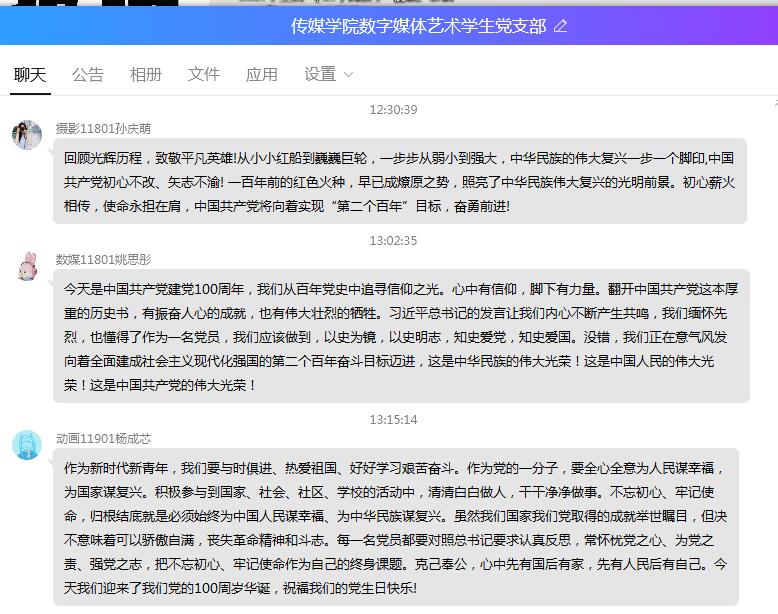Click the 动画11901 sender name

tap(103, 438)
